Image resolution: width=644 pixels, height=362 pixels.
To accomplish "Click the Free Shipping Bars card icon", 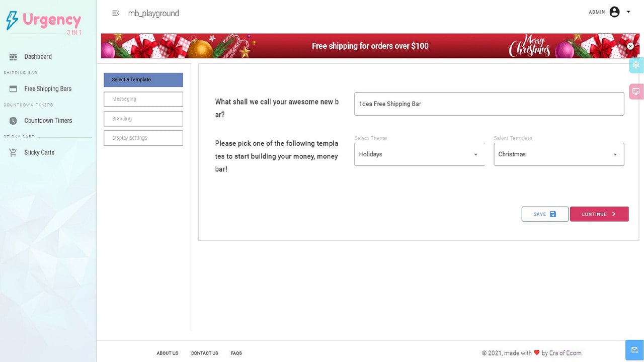I will point(13,89).
